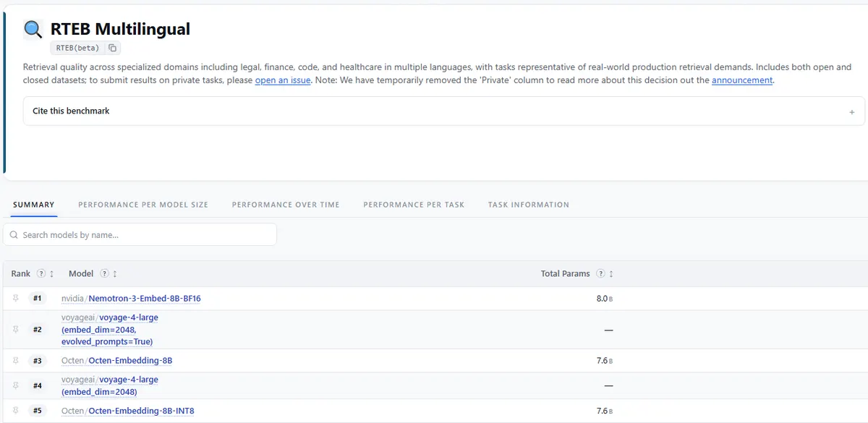Image resolution: width=868 pixels, height=423 pixels.
Task: Copy the RTEB(beta) benchmark name icon
Action: coord(112,48)
